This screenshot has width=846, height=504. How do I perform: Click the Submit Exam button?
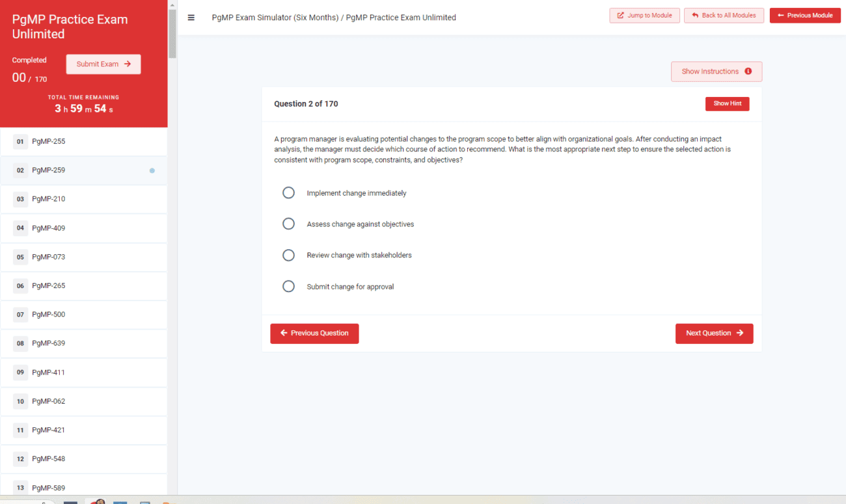[x=103, y=64]
